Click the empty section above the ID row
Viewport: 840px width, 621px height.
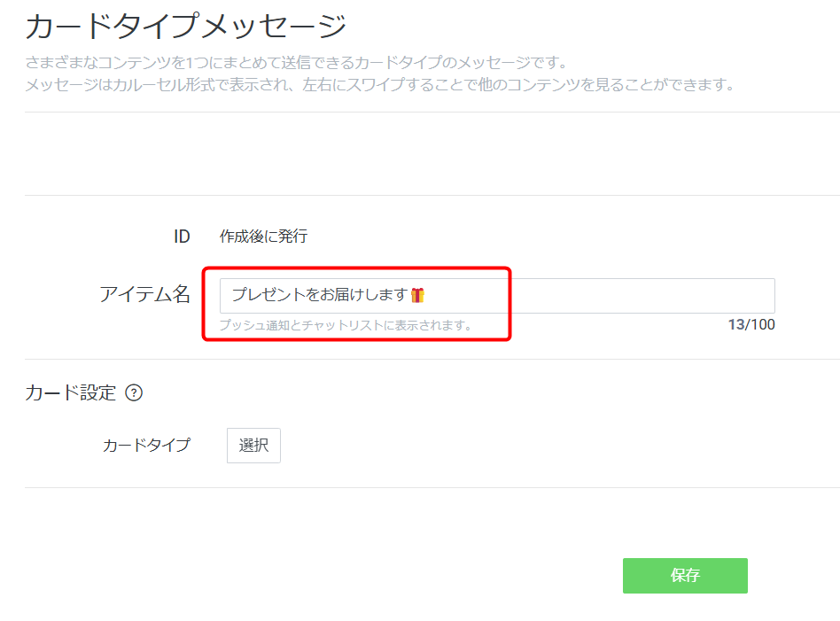pyautogui.click(x=432, y=154)
